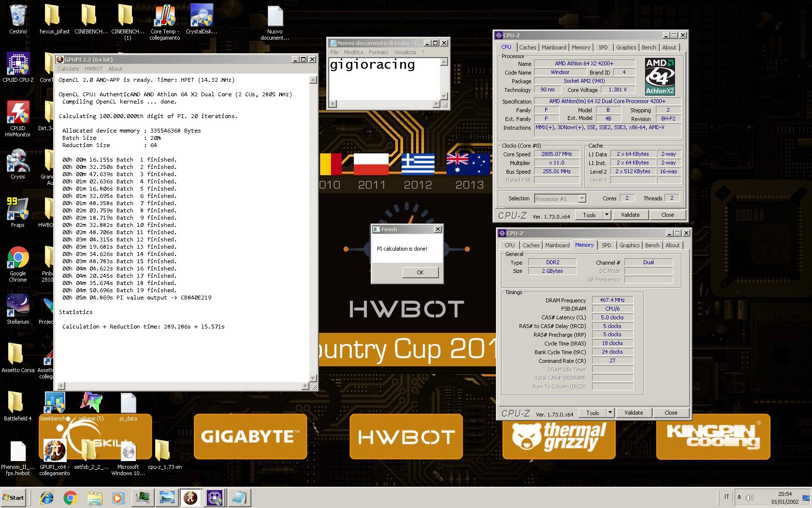Click the volume speaker tray icon
This screenshot has width=812, height=508.
point(750,497)
